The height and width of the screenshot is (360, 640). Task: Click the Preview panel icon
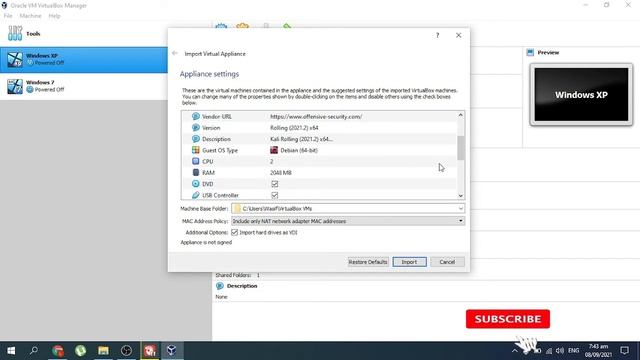point(530,52)
